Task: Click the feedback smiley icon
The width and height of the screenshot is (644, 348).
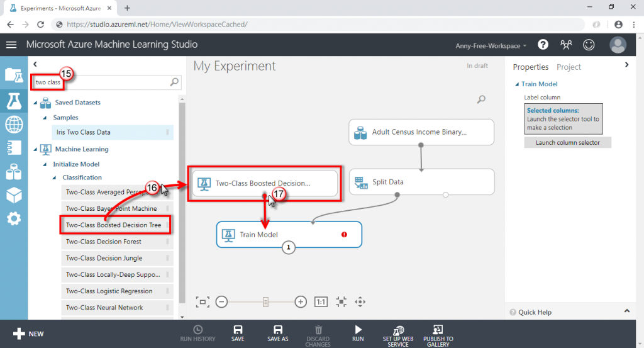Action: pos(589,45)
